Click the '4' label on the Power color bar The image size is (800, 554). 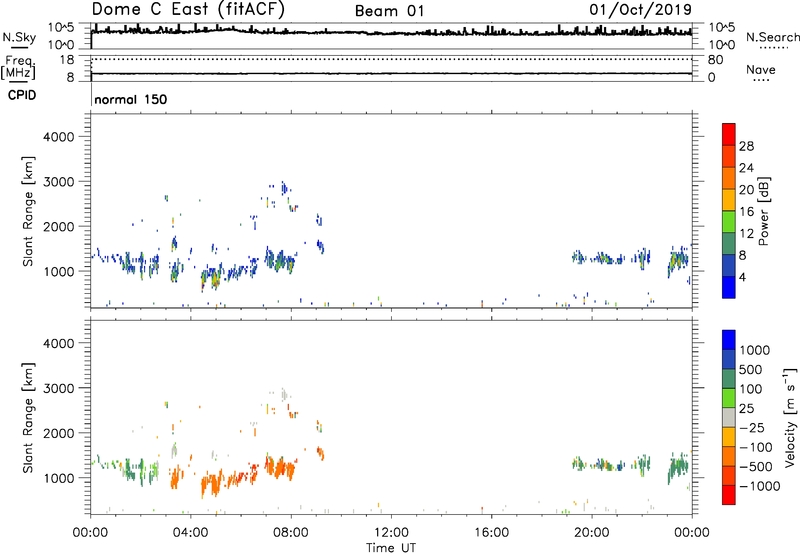pos(742,278)
